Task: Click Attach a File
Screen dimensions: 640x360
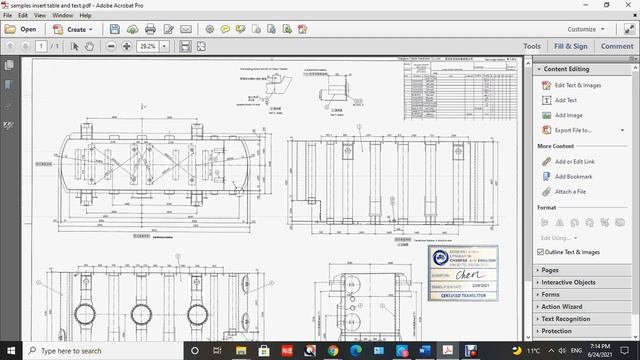Action: [564, 191]
